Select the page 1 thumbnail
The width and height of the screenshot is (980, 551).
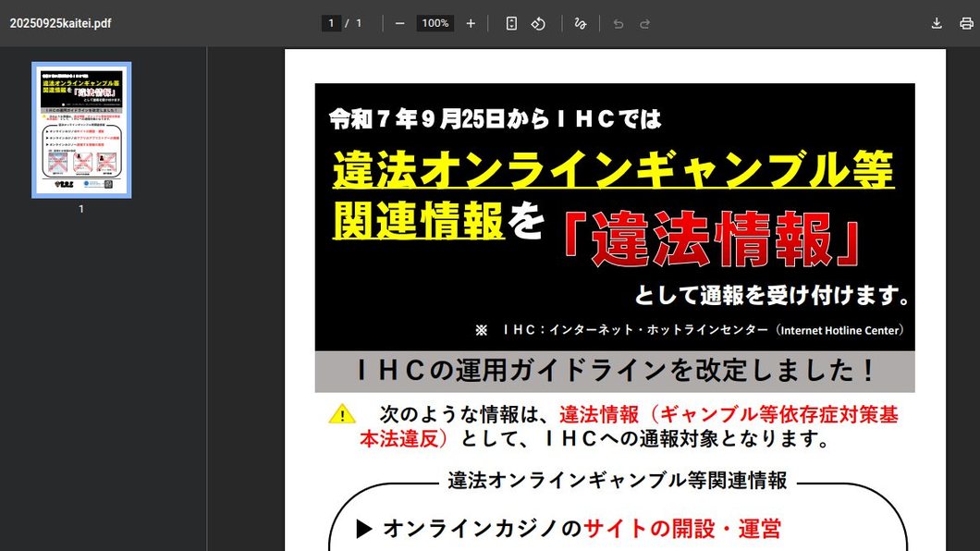coord(81,130)
